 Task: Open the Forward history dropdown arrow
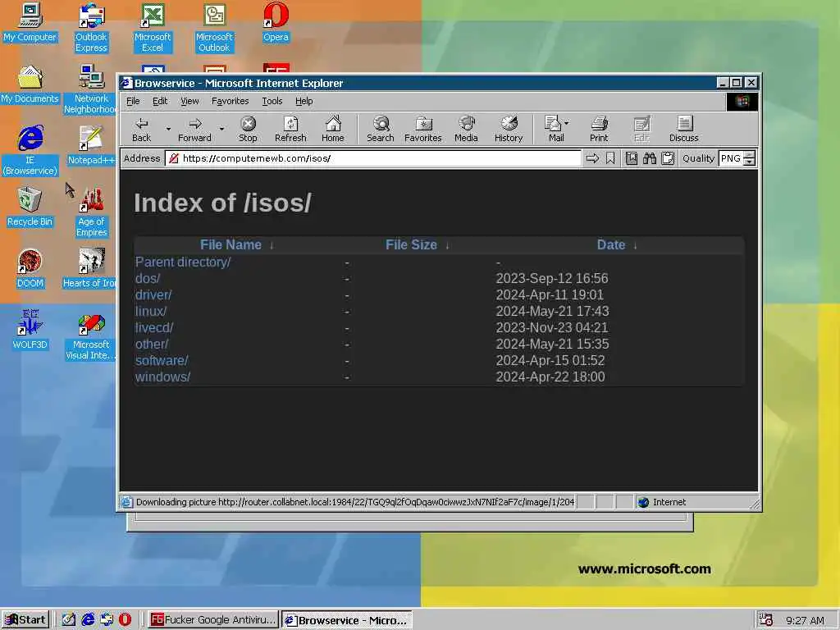pos(221,129)
